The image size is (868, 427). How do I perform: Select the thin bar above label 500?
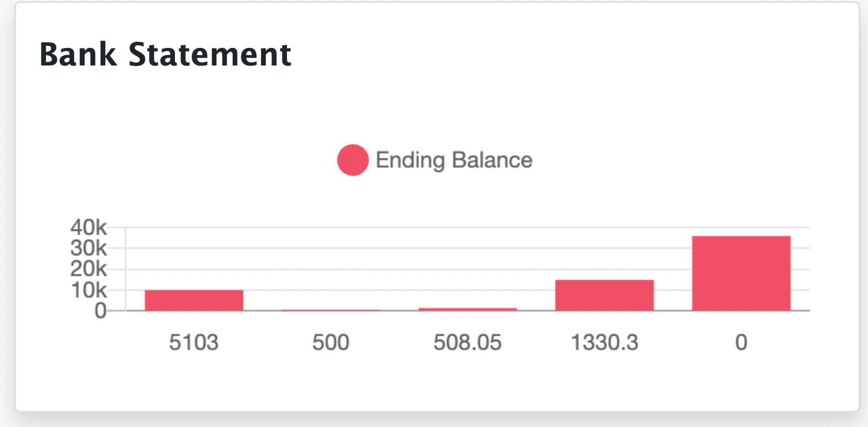coord(331,310)
